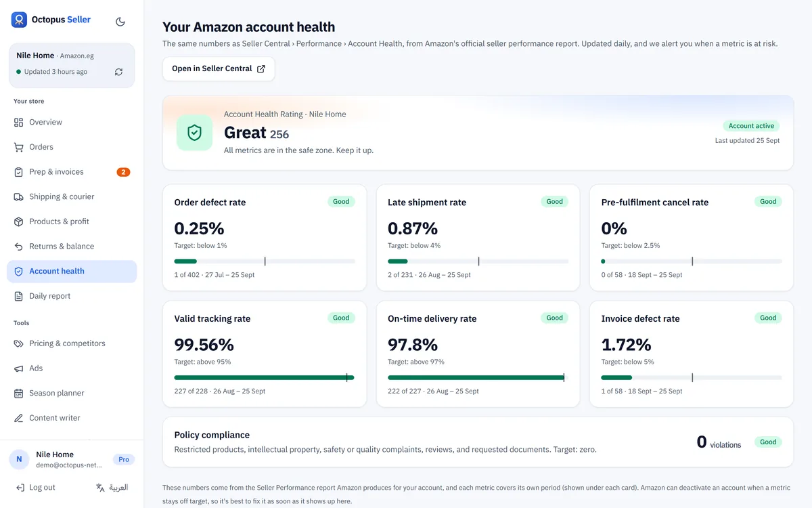Click the Products & profit box icon
The image size is (812, 508).
coord(18,221)
